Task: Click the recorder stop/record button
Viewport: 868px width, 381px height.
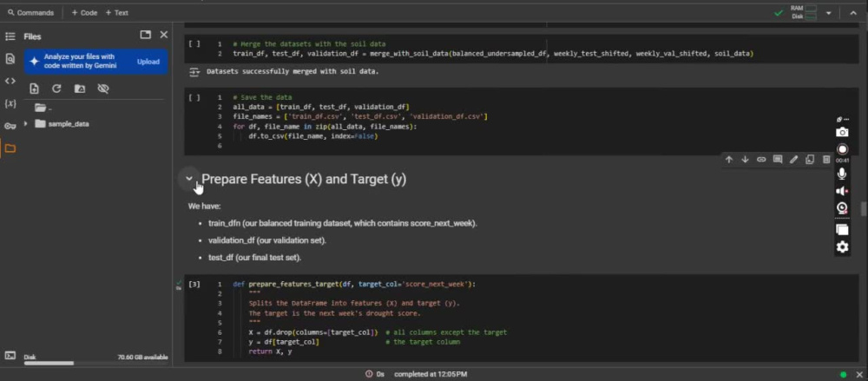Action: click(842, 149)
